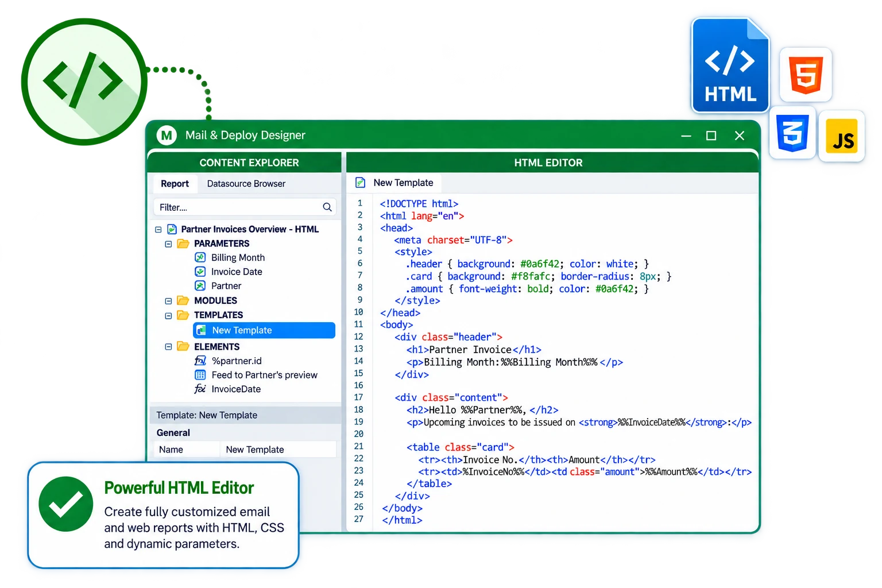The width and height of the screenshot is (882, 588).
Task: Collapse the MODULES tree node
Action: [168, 301]
